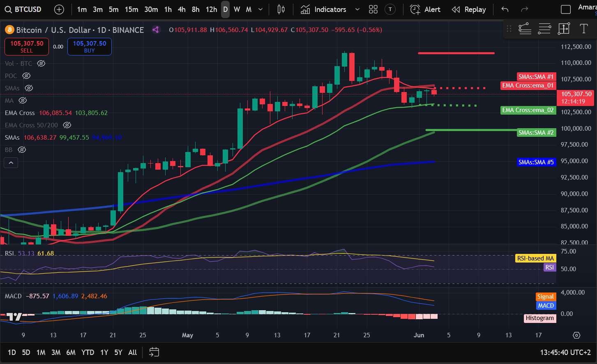Open the Indicators dialog
The height and width of the screenshot is (364, 597).
point(323,9)
